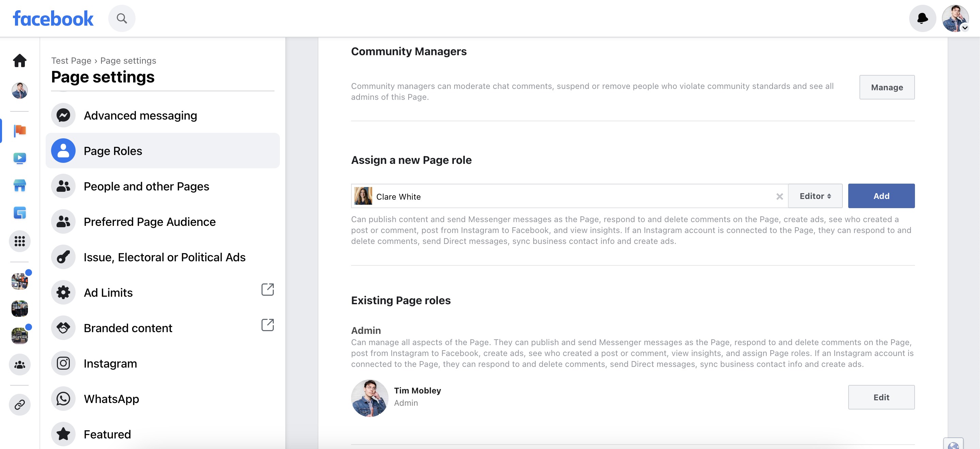Open the Groups people icon
Image resolution: width=980 pixels, height=449 pixels.
20,365
